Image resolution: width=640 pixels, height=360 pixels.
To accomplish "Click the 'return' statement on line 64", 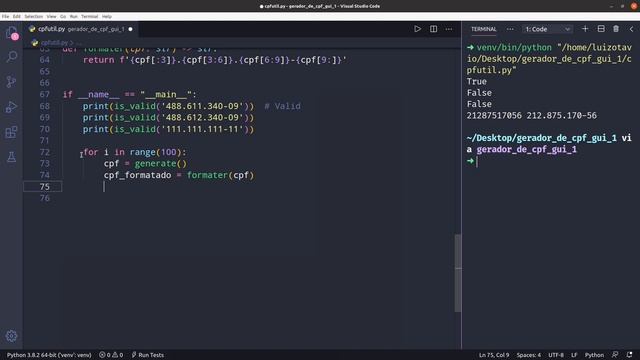I will click(99, 60).
